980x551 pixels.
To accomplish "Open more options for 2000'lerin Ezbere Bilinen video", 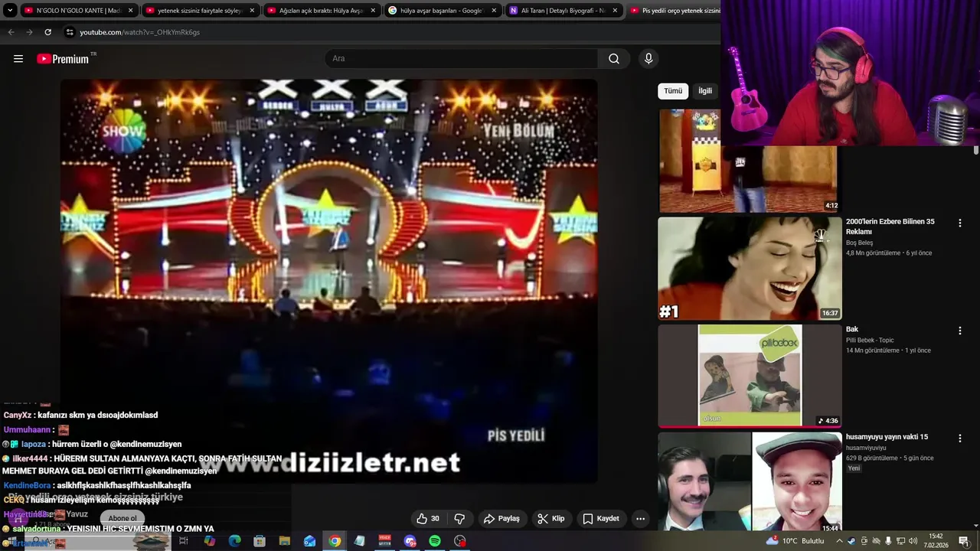I will click(959, 223).
